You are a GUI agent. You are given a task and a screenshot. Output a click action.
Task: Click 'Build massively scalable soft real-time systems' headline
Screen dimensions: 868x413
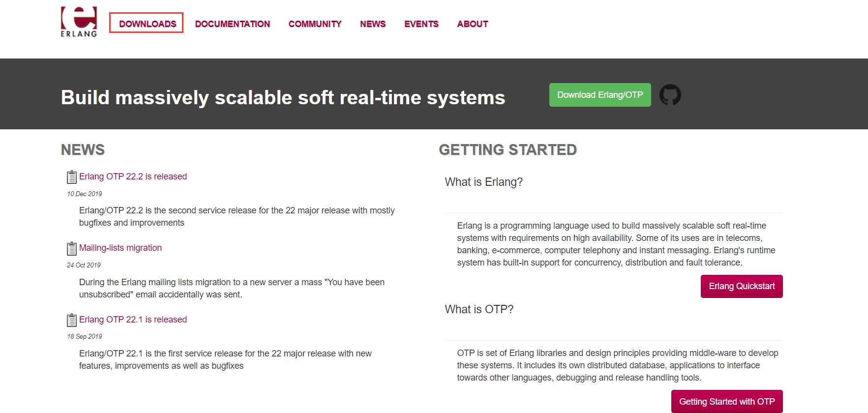(x=283, y=97)
